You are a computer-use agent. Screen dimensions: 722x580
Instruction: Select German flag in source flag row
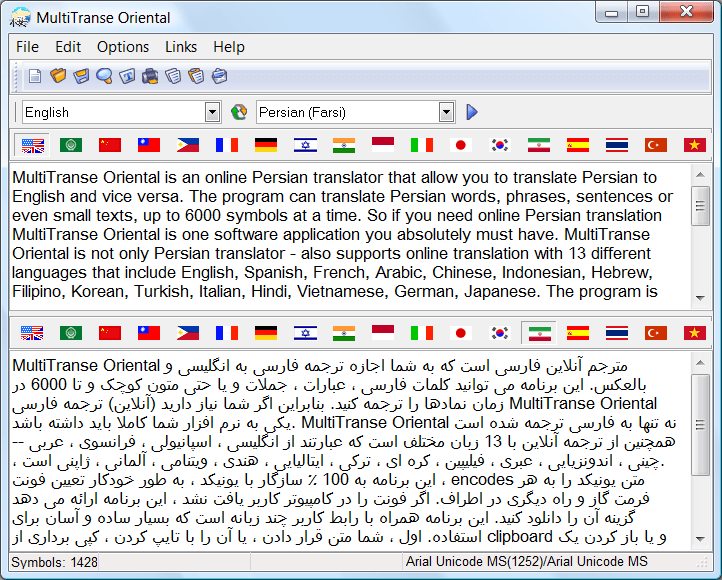pos(266,145)
